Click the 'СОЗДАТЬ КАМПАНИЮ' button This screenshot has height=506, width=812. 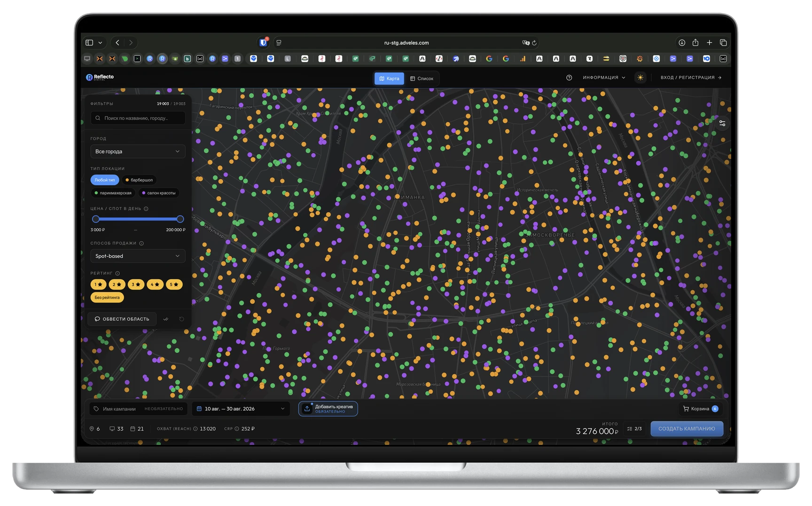(x=687, y=429)
